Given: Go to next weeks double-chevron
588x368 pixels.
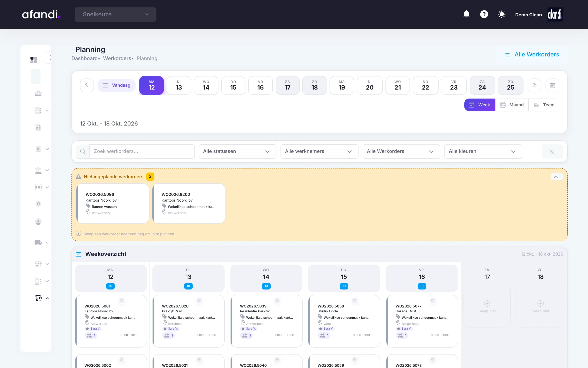Looking at the screenshot, I should pyautogui.click(x=534, y=85).
